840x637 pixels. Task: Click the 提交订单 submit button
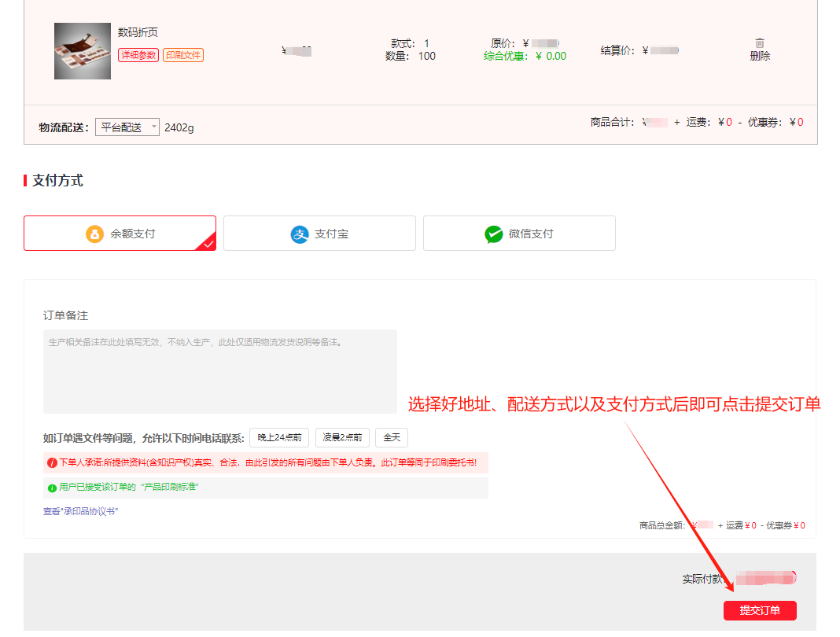(x=760, y=611)
